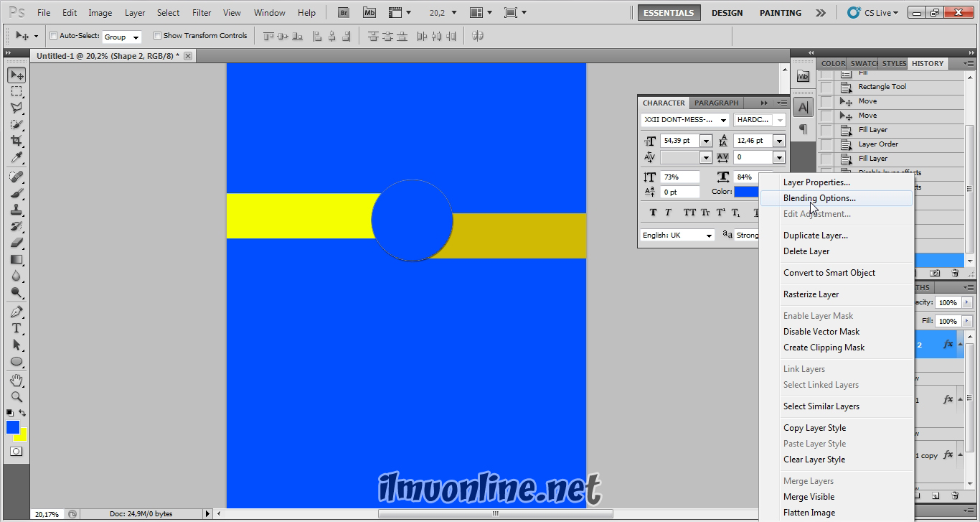Choose Blending Options from context menu
The height and width of the screenshot is (522, 980).
[819, 198]
